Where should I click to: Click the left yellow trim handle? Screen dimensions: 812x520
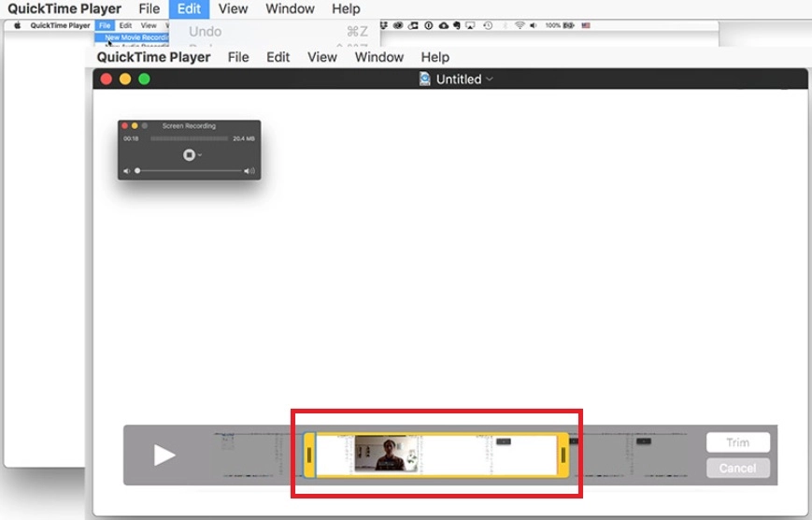[309, 455]
